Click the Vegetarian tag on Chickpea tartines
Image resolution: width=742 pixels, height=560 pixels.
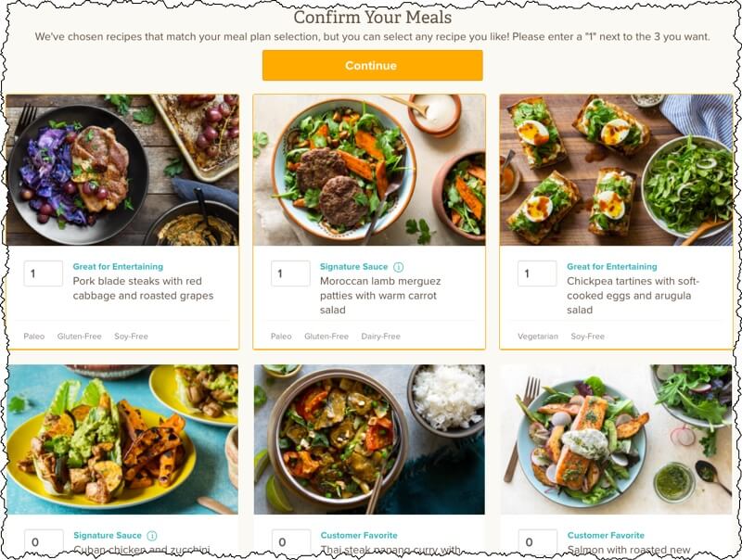coord(538,337)
